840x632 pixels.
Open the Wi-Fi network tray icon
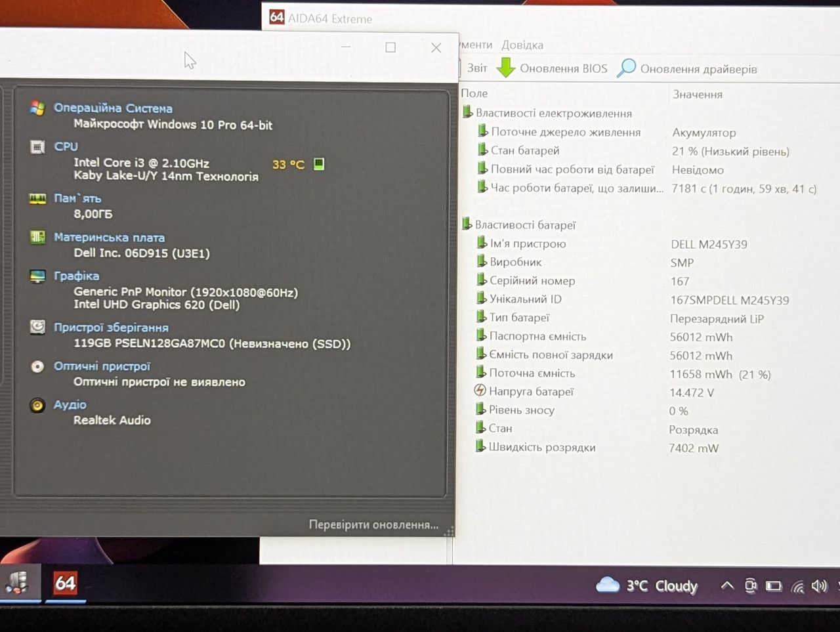[797, 587]
